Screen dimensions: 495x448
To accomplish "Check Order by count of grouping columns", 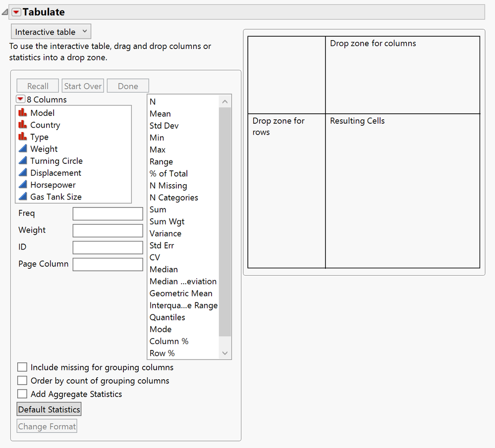I will point(21,381).
